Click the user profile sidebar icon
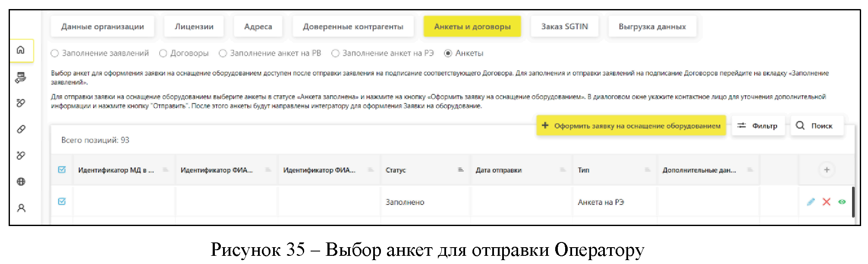 (21, 208)
